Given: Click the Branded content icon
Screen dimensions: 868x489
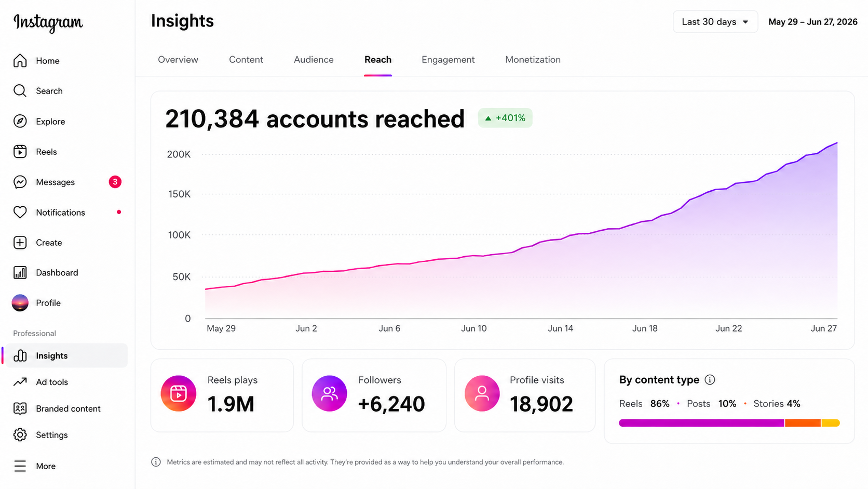Looking at the screenshot, I should point(20,408).
